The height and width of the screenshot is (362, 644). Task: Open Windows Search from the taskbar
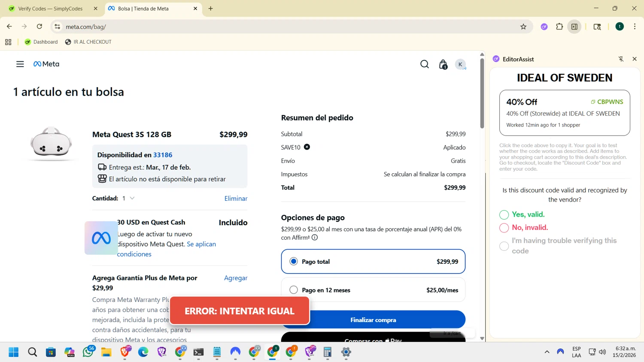coord(32,352)
